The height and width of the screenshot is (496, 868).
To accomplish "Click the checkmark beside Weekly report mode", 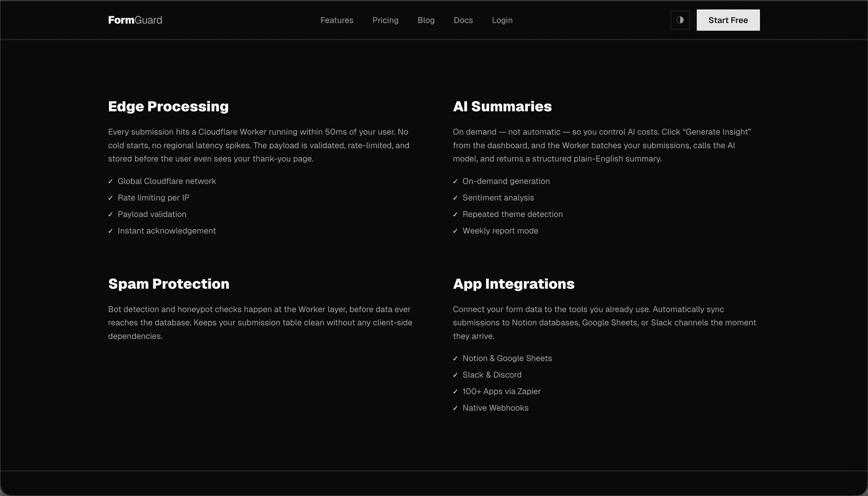I will (456, 231).
